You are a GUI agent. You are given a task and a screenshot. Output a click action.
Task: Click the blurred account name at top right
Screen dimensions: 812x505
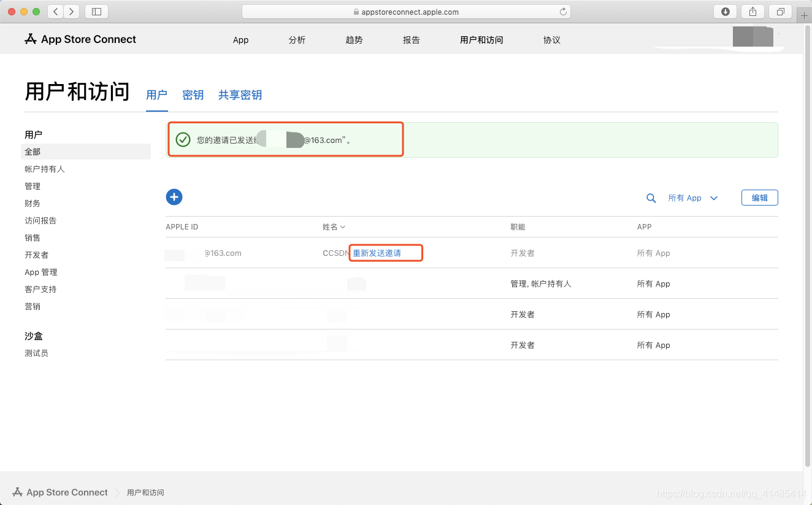click(753, 37)
